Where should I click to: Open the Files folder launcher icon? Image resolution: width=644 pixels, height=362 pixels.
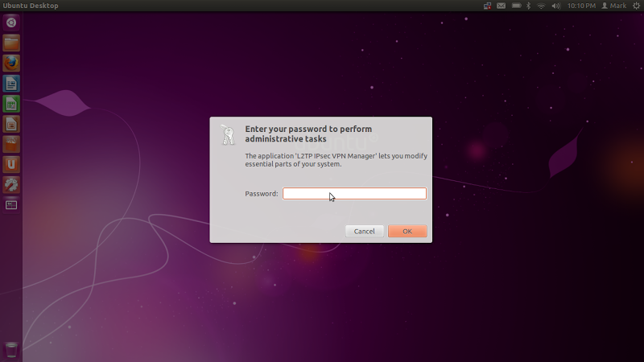[11, 43]
